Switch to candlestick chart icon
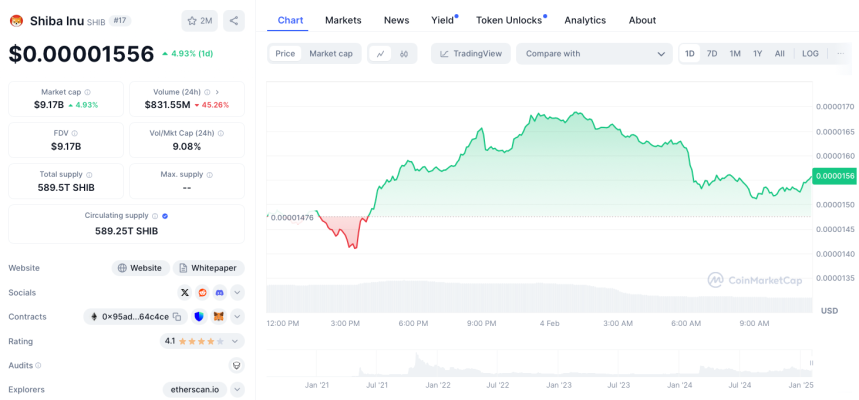 pos(404,54)
